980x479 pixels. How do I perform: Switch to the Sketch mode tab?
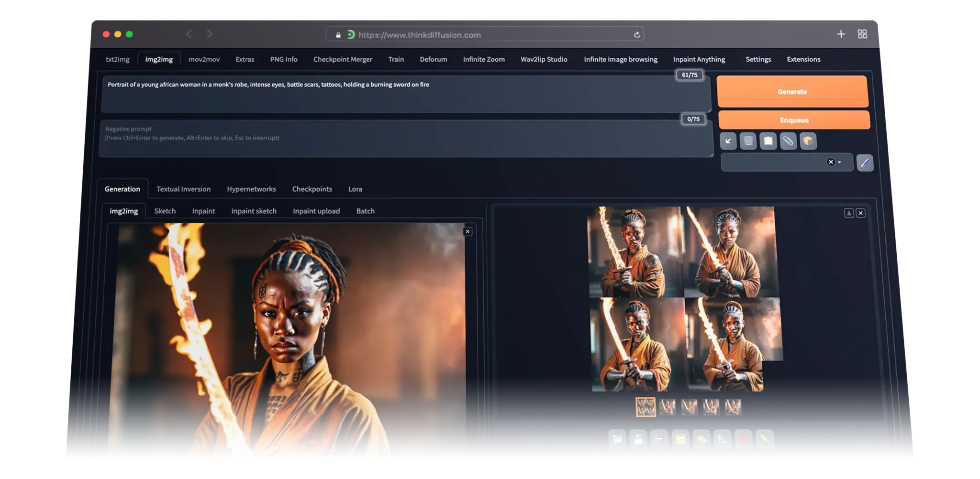pos(165,211)
